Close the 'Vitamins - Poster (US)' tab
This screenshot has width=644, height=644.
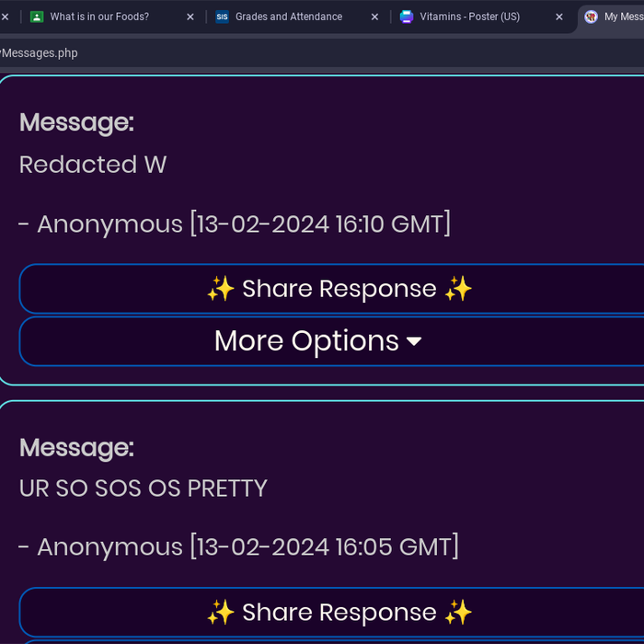click(x=558, y=17)
